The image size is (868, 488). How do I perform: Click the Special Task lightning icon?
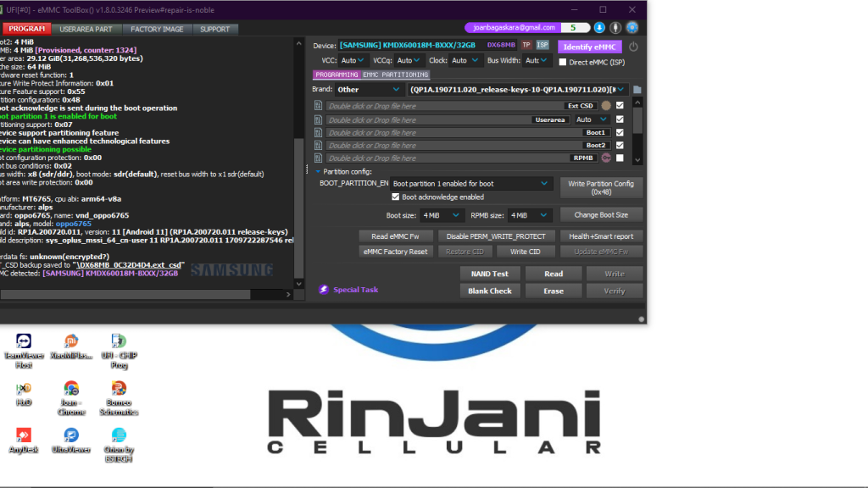(324, 290)
